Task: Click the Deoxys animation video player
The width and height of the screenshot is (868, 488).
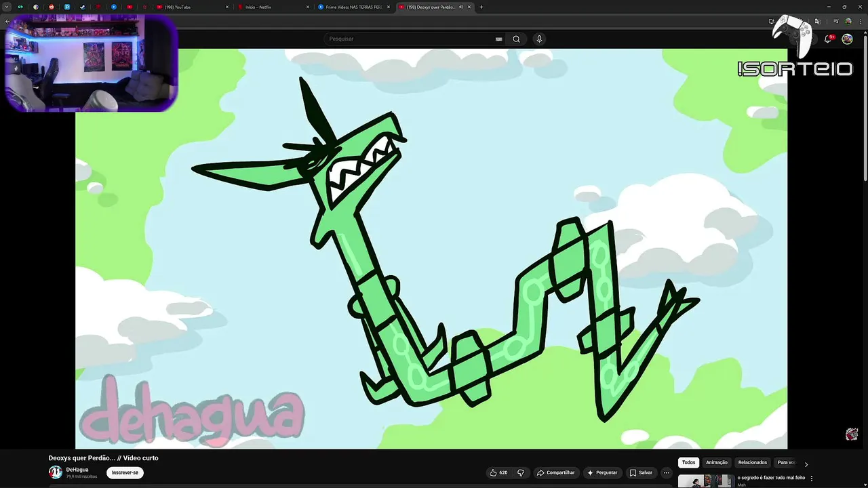Action: [x=431, y=249]
